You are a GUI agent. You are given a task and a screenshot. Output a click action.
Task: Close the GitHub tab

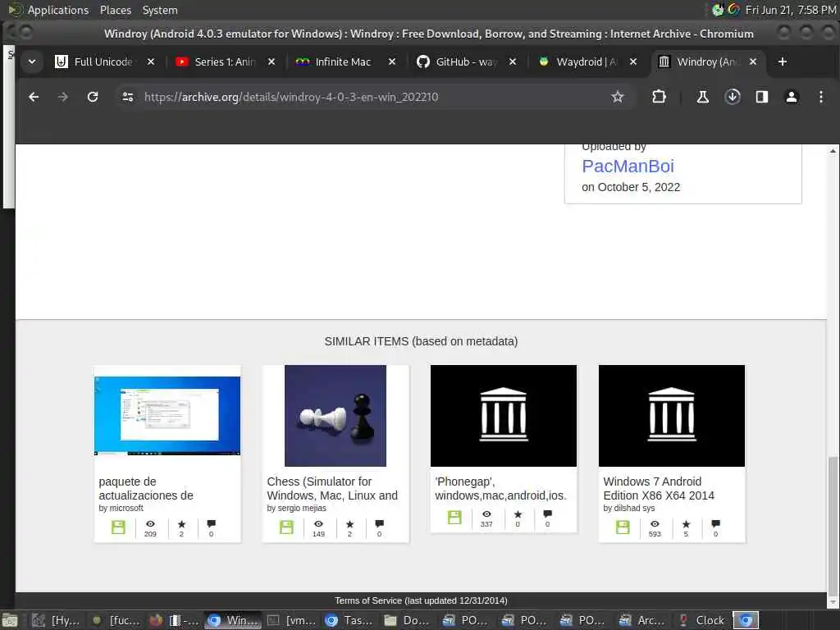point(513,62)
